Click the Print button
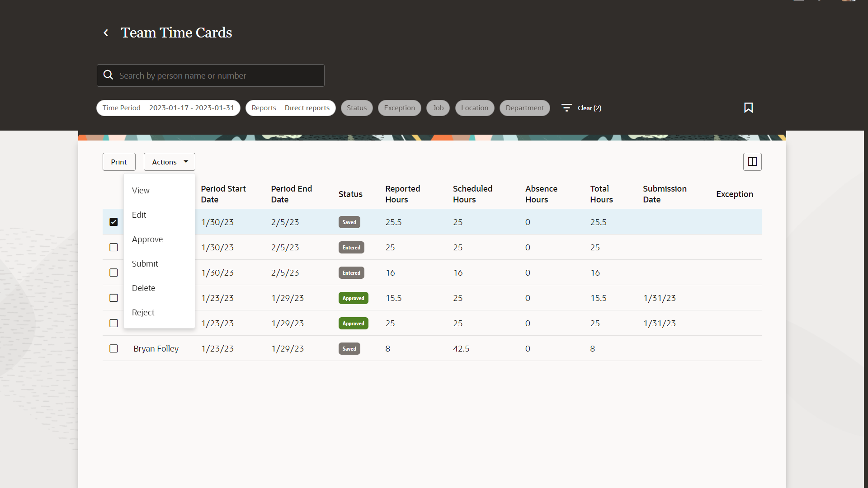868x488 pixels. (x=119, y=161)
